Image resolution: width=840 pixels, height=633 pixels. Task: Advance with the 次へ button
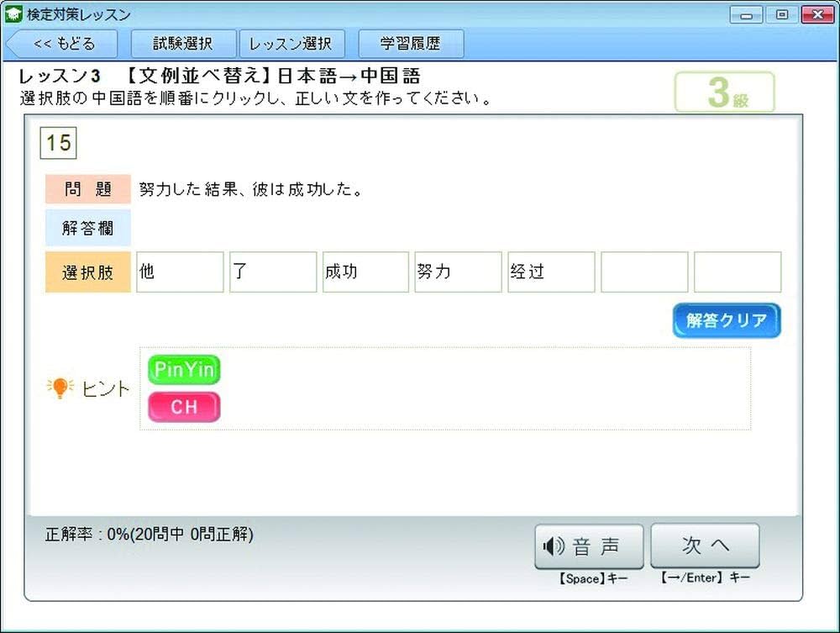[705, 546]
